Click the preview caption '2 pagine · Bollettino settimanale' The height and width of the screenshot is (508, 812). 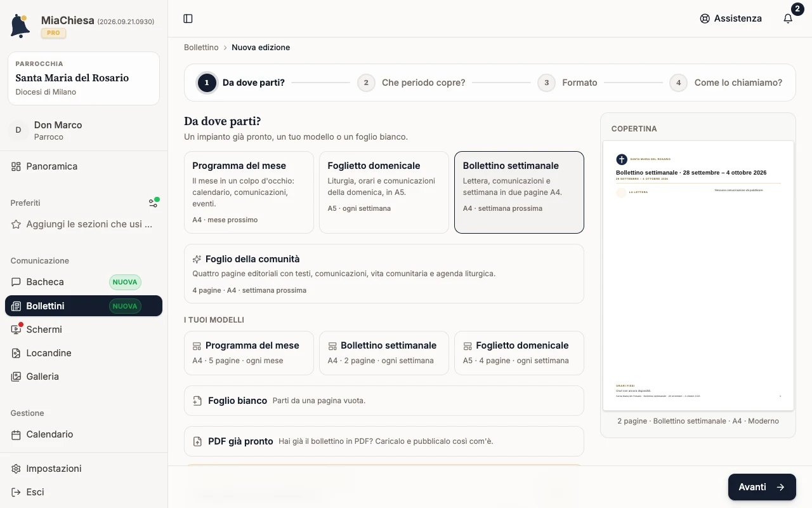click(698, 421)
